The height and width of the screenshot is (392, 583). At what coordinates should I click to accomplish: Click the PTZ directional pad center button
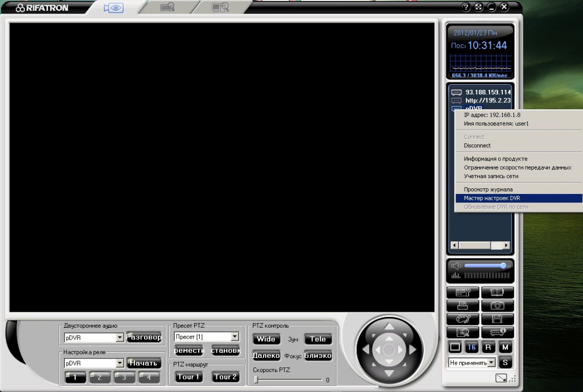point(389,349)
